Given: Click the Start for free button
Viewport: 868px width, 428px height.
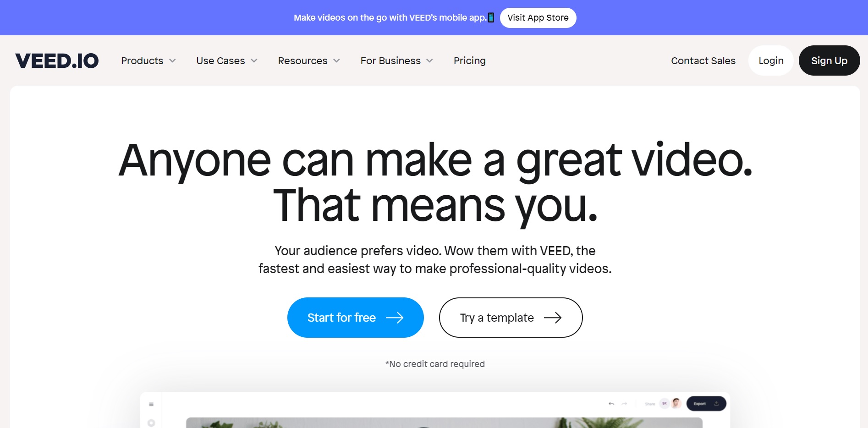Looking at the screenshot, I should tap(355, 318).
